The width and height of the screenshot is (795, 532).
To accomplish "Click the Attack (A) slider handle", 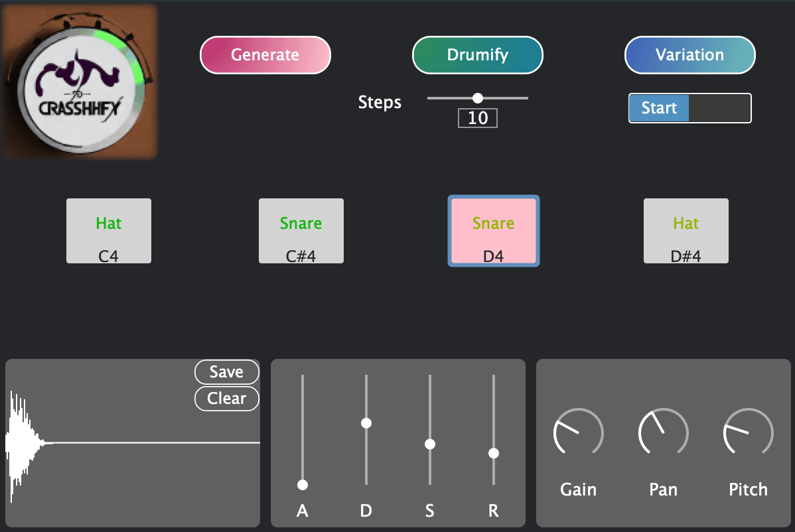I will click(303, 485).
